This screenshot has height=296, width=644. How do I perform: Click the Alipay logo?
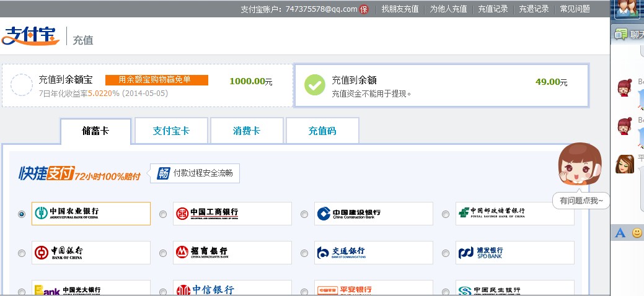click(x=30, y=36)
